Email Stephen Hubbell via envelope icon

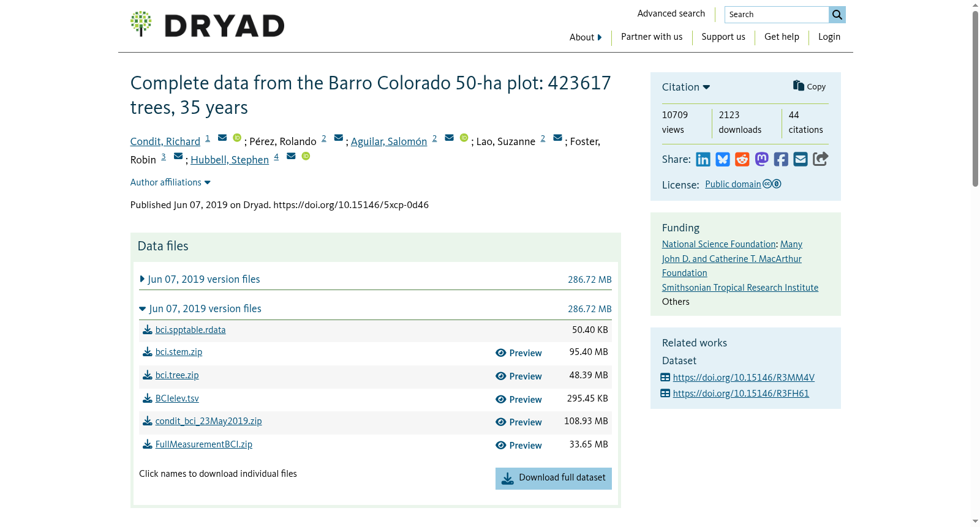[x=291, y=156]
